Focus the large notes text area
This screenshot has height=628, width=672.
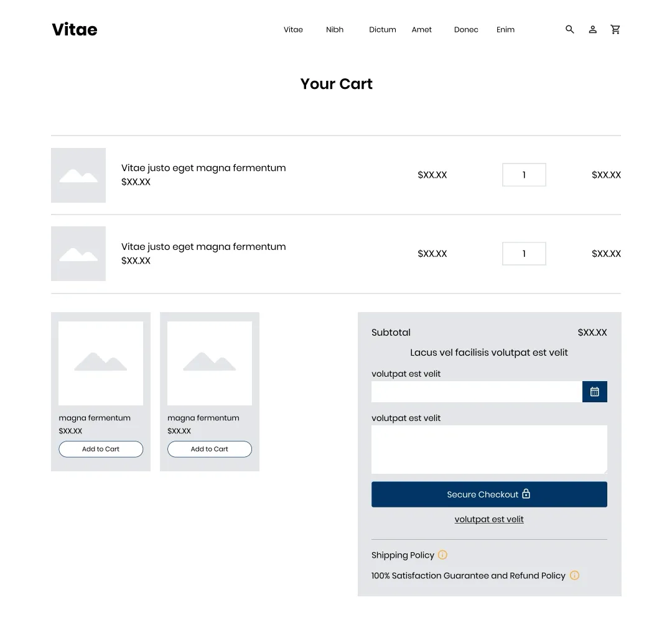pyautogui.click(x=490, y=450)
